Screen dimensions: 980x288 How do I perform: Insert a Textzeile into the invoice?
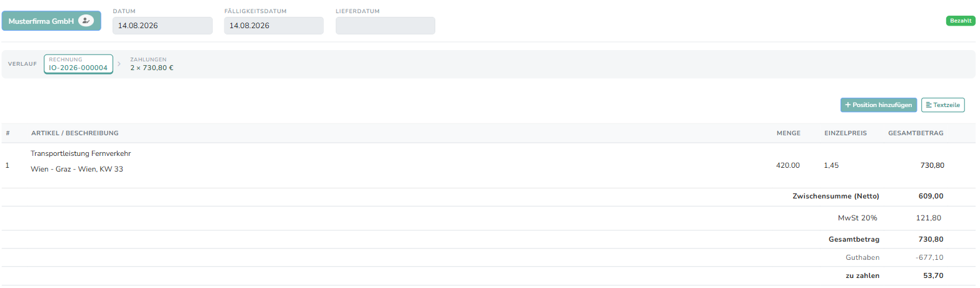point(943,105)
